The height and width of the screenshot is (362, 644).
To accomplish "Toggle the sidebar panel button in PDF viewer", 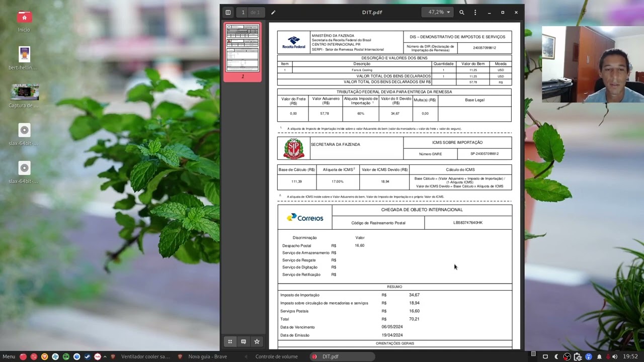I will [x=228, y=12].
